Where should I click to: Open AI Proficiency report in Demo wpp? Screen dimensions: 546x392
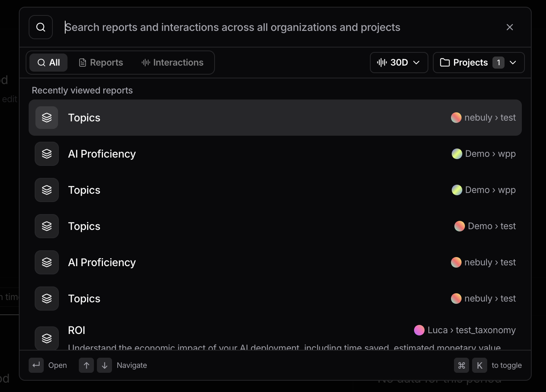click(x=275, y=154)
